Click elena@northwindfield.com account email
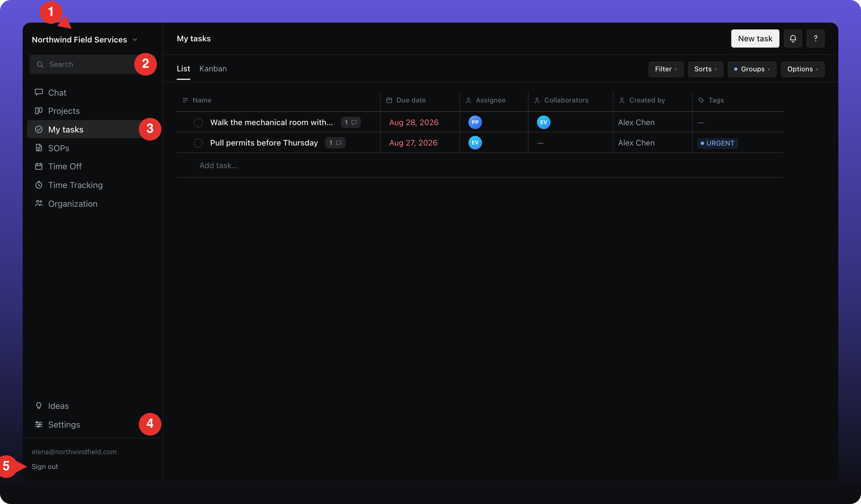 click(x=74, y=451)
